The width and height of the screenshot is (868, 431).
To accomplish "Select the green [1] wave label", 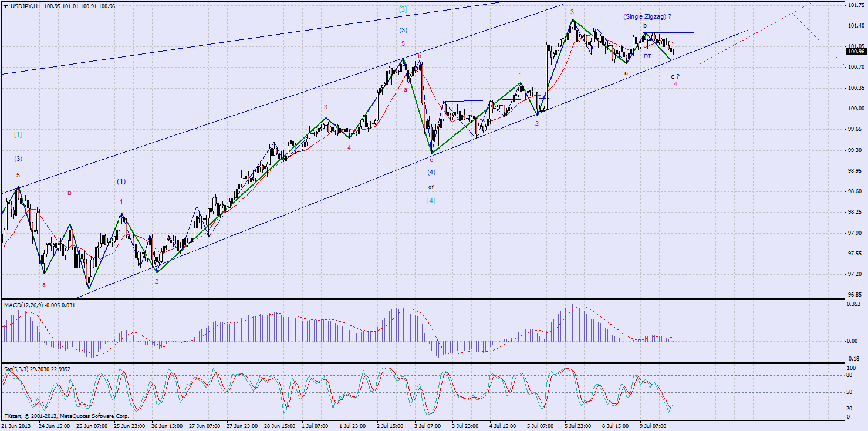I will [x=18, y=134].
